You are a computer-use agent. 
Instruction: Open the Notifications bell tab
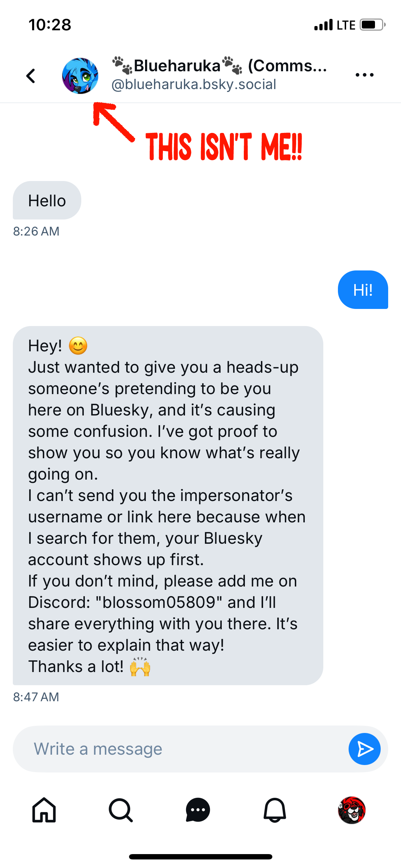coord(275,810)
